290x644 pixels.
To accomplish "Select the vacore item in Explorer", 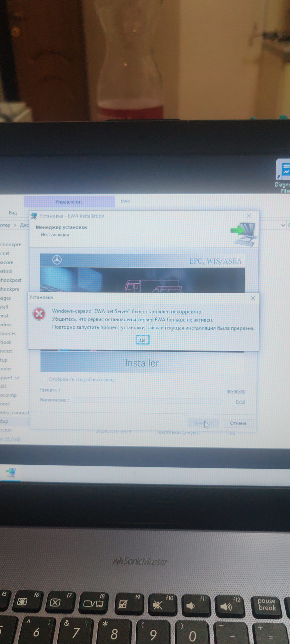I will (7, 262).
